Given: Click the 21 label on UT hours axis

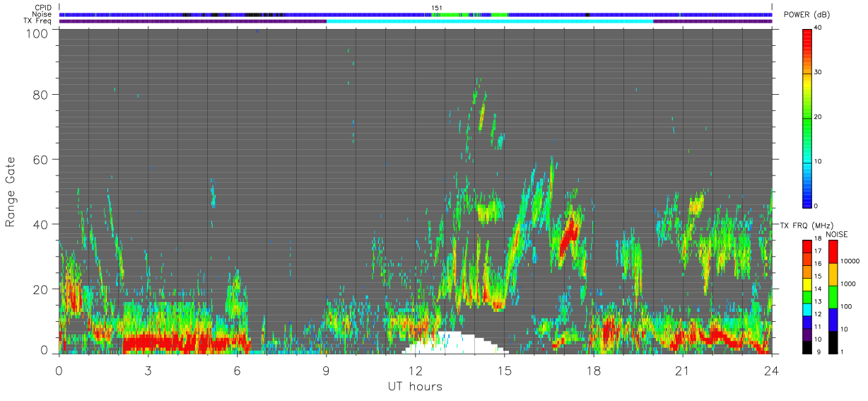Looking at the screenshot, I should 682,371.
